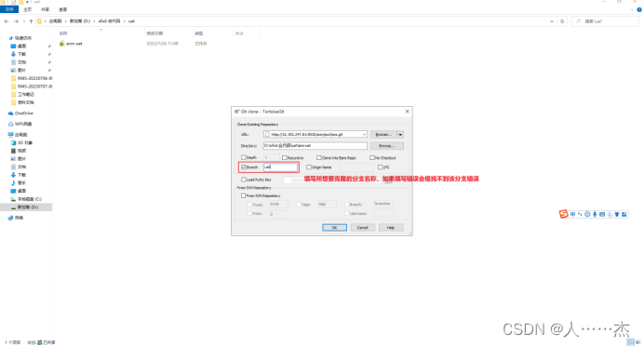Click the properties icon in title bar toolbar
Image resolution: width=644 pixels, height=346 pixels.
13,2
